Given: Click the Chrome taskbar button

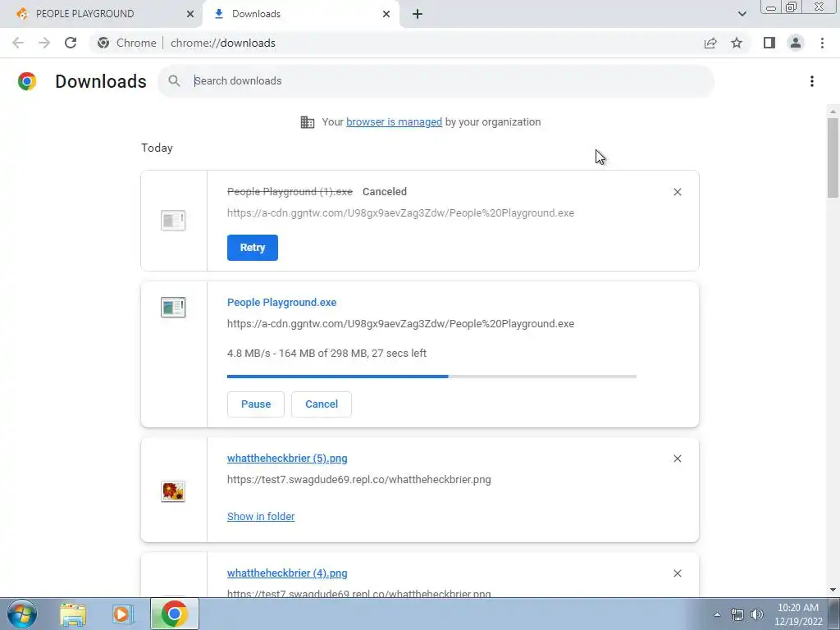Looking at the screenshot, I should tap(174, 614).
